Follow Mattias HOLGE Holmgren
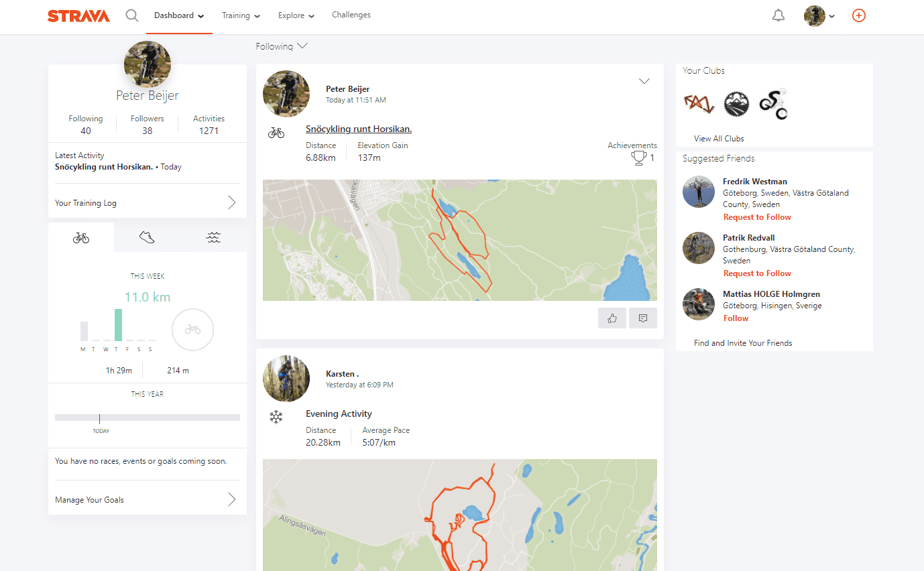Image resolution: width=924 pixels, height=571 pixels. click(x=736, y=318)
